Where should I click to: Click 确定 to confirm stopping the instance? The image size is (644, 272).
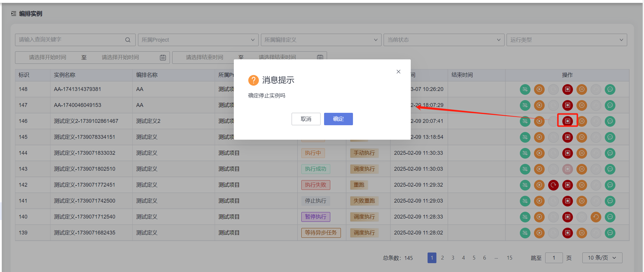point(338,119)
